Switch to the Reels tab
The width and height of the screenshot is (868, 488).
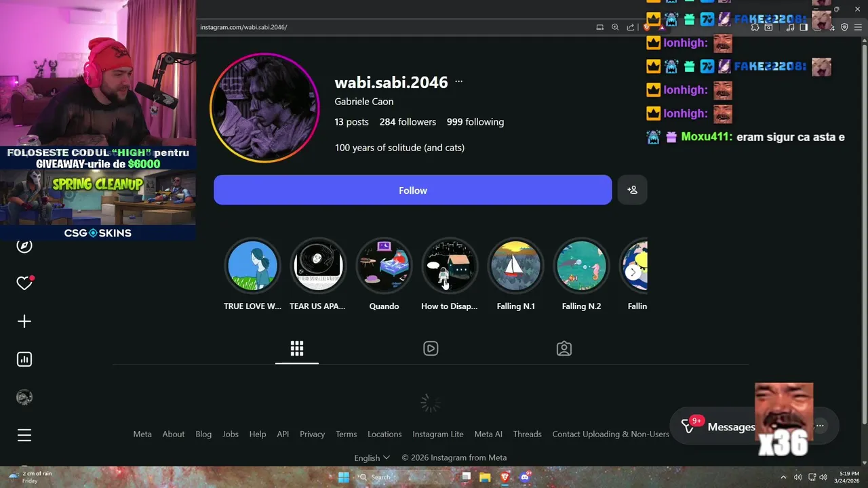[431, 348]
